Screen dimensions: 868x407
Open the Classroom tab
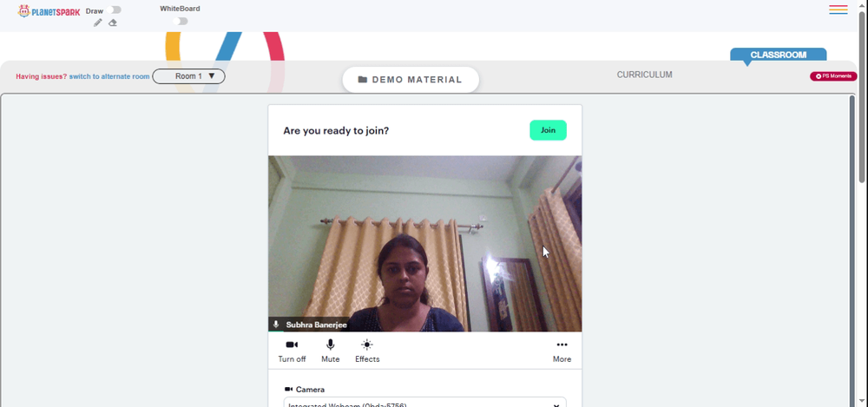click(x=779, y=55)
